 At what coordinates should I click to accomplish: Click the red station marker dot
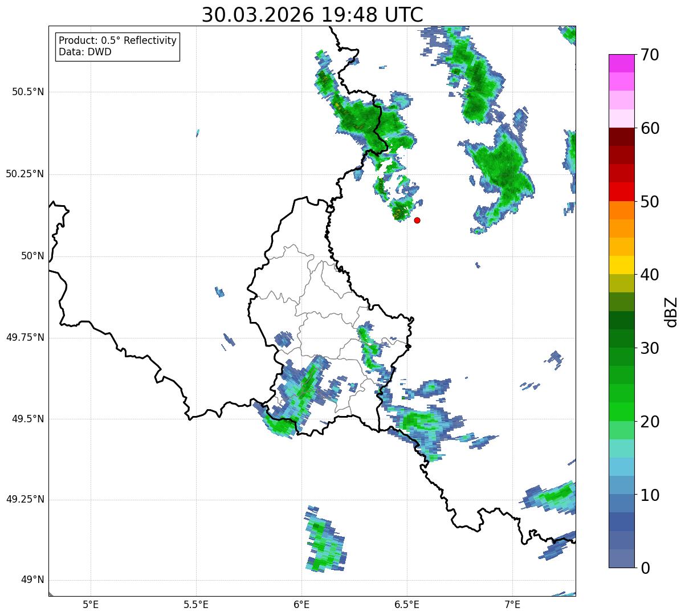[x=417, y=220]
